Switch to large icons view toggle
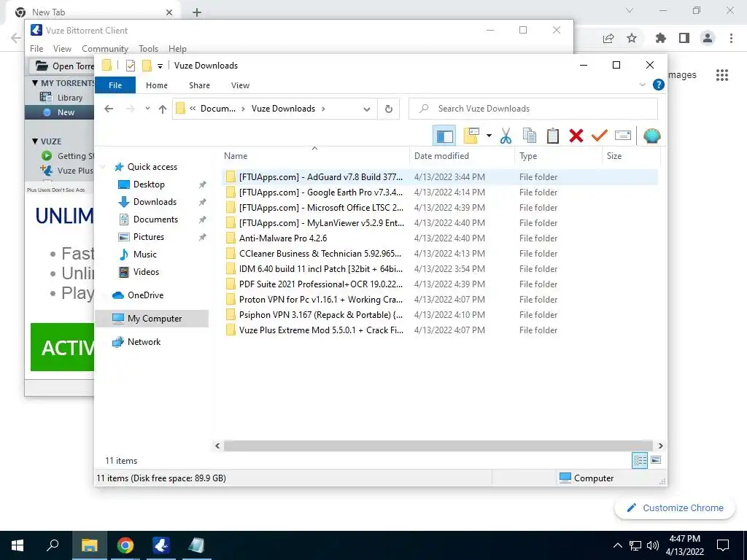Viewport: 747px width, 560px height. (x=656, y=460)
